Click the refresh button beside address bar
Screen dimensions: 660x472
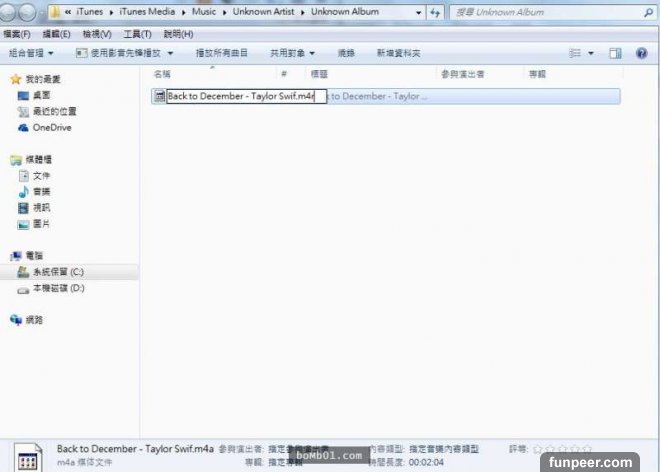coord(434,13)
